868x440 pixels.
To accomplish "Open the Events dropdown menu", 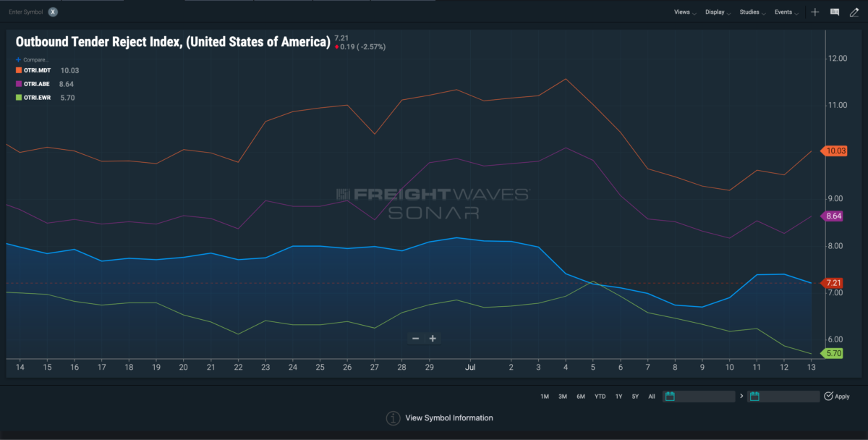I will (x=786, y=12).
